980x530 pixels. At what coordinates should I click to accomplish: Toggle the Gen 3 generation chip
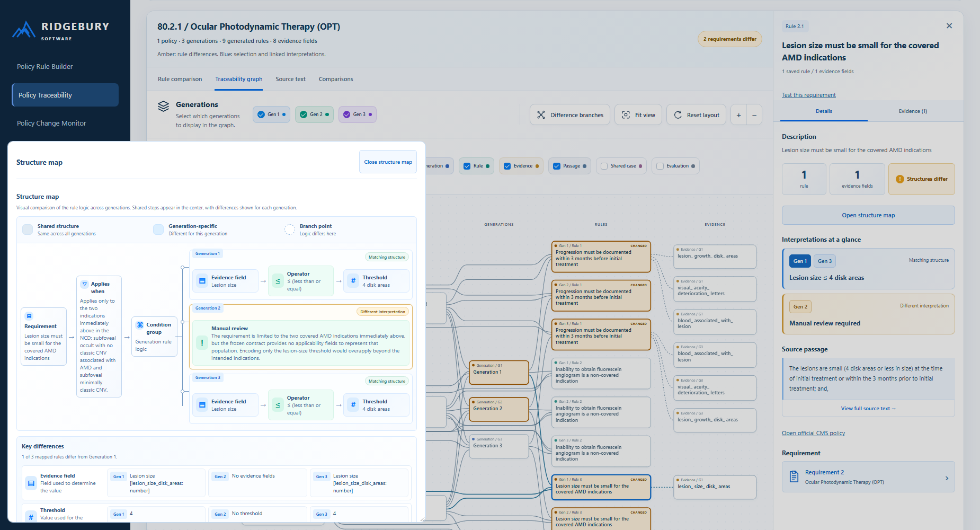pyautogui.click(x=358, y=114)
